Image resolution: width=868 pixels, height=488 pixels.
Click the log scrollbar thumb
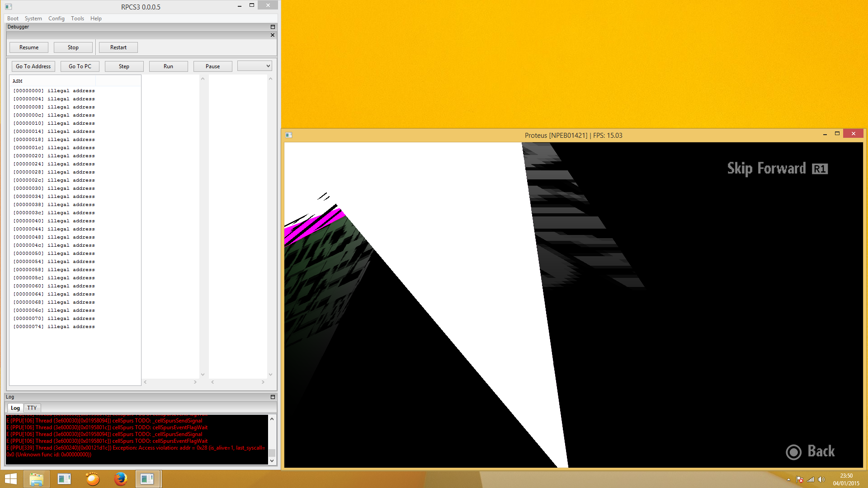[272, 453]
